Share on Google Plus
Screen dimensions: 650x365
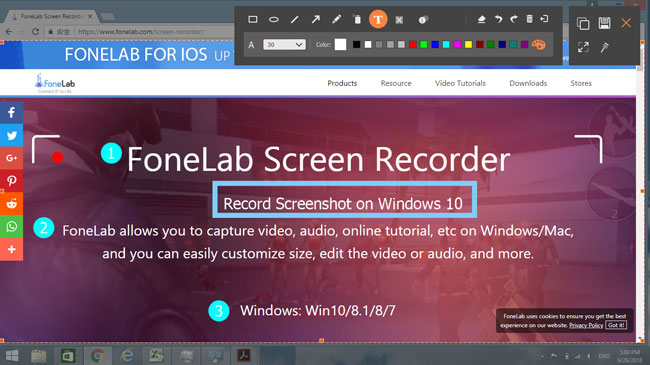pos(11,158)
